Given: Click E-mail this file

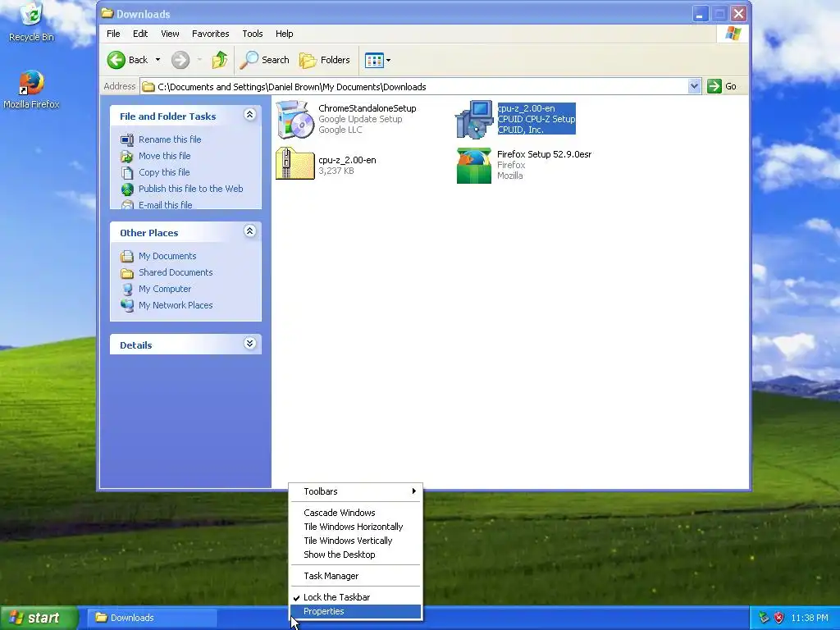Looking at the screenshot, I should point(165,204).
